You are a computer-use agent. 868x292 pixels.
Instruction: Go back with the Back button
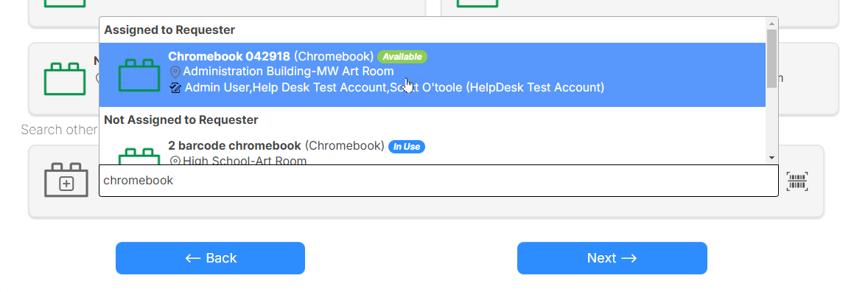210,258
